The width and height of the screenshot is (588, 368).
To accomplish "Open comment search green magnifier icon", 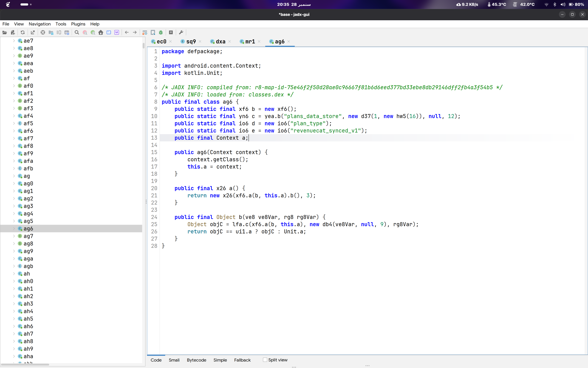I will tap(93, 32).
